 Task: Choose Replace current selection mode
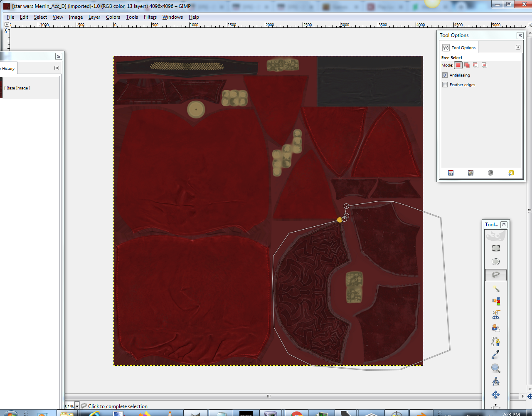(x=458, y=65)
